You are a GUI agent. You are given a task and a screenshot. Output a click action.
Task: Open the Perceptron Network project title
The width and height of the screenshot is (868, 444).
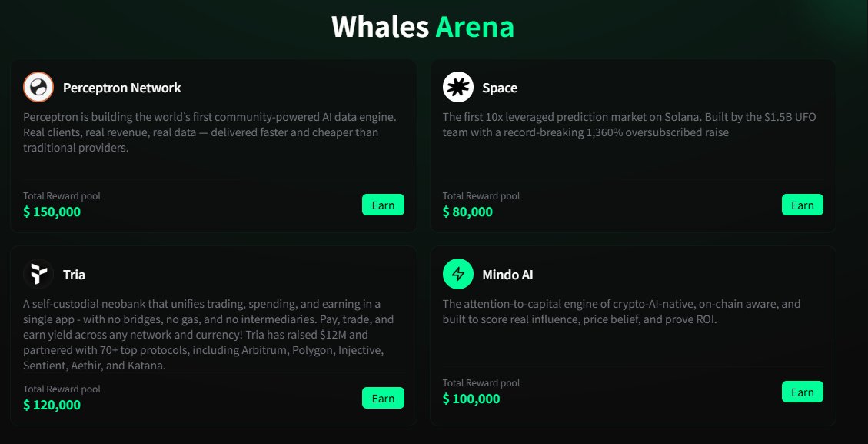(122, 88)
